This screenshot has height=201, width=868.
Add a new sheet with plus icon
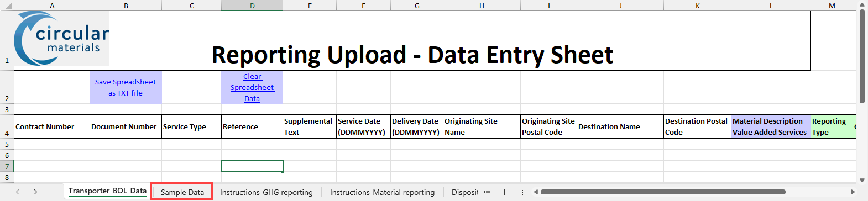[504, 192]
